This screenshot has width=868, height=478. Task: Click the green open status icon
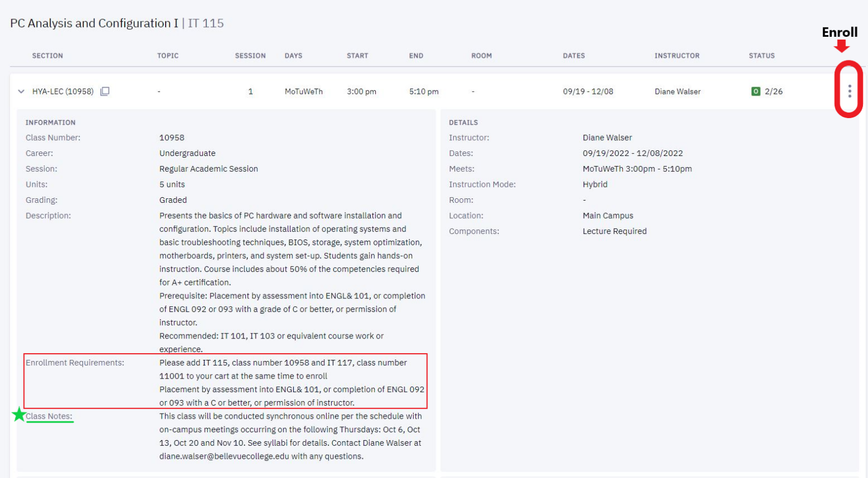[756, 91]
